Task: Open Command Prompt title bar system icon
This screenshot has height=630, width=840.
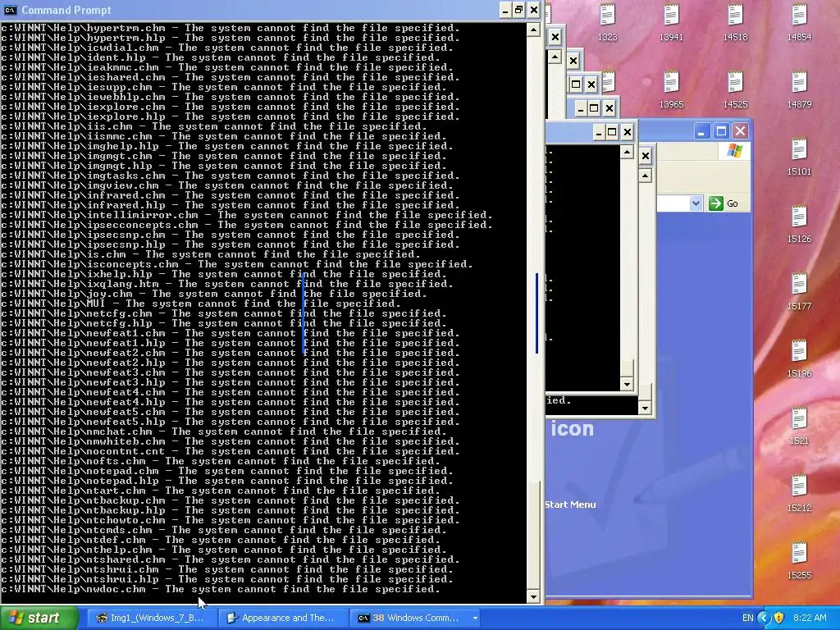Action: pyautogui.click(x=10, y=10)
